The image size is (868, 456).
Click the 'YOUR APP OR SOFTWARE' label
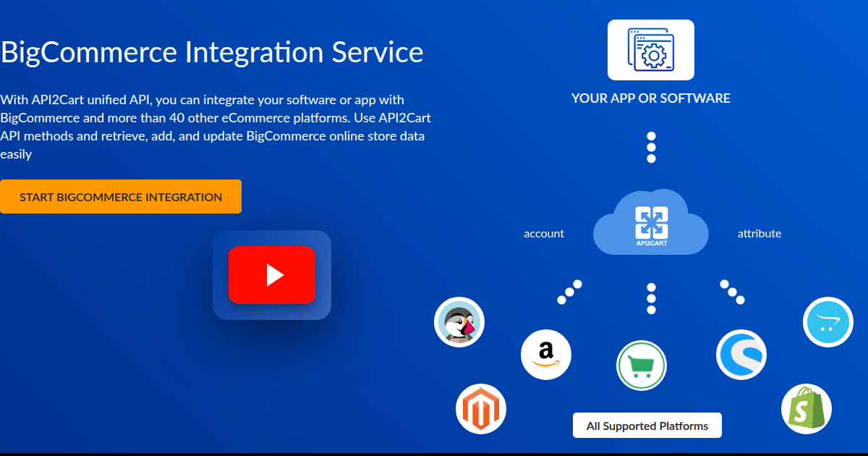pos(651,98)
